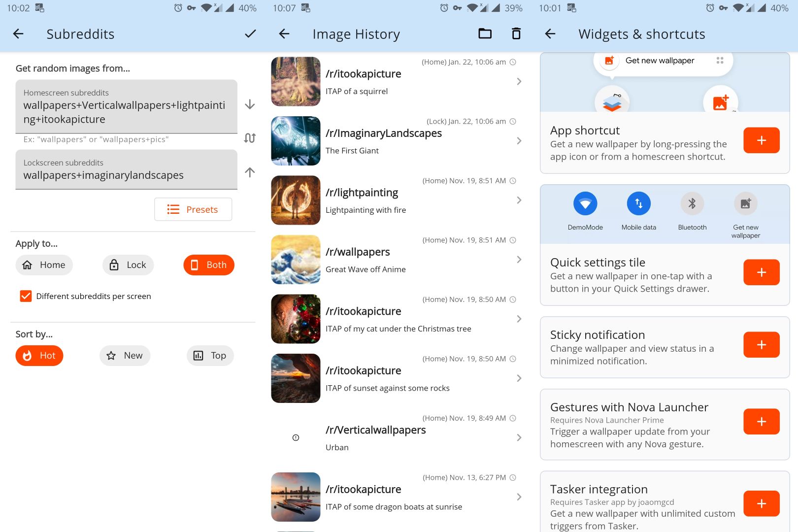798x532 pixels.
Task: Expand the ITAP of a squirrel entry chevron
Action: coord(519,81)
